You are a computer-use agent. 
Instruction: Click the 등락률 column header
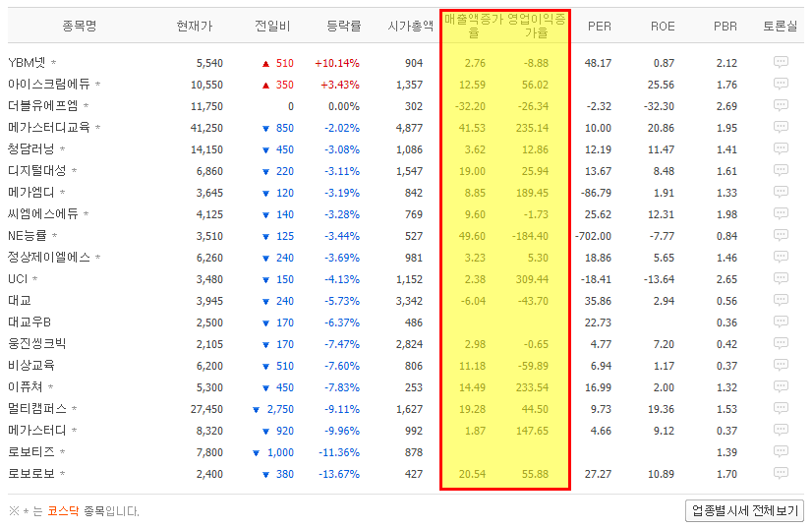coord(343,26)
